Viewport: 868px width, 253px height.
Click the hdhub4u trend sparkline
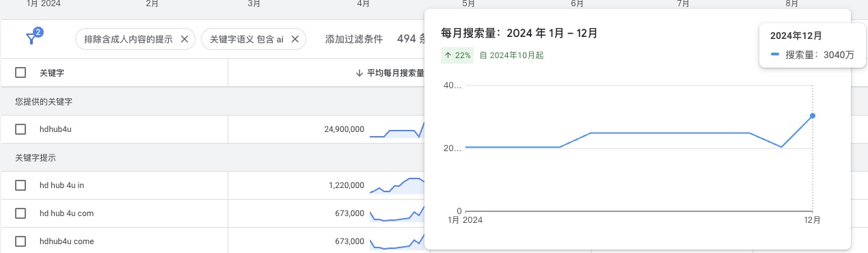pos(397,130)
